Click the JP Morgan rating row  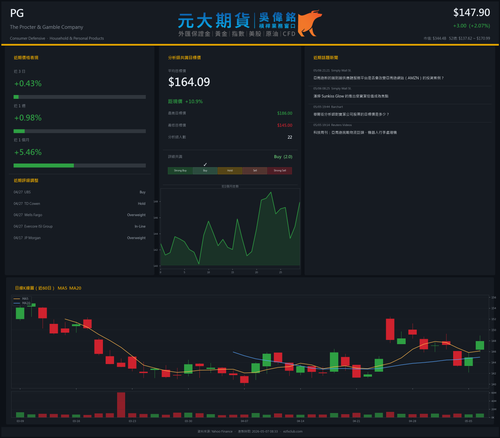[80, 238]
